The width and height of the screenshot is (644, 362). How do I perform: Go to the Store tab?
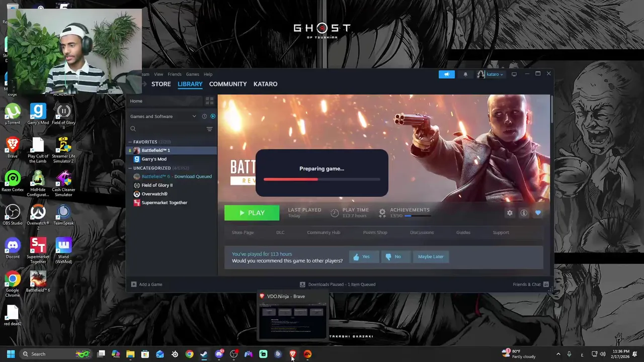(161, 84)
